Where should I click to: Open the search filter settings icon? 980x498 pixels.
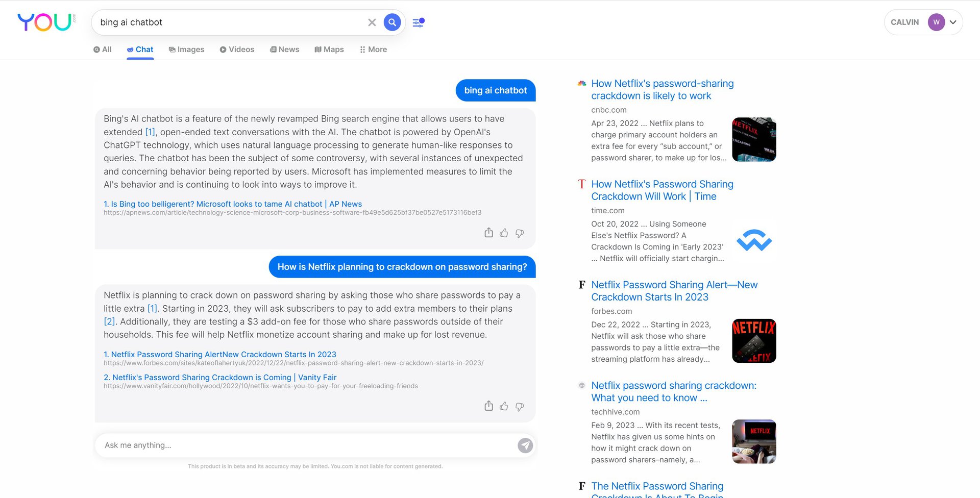pyautogui.click(x=418, y=22)
